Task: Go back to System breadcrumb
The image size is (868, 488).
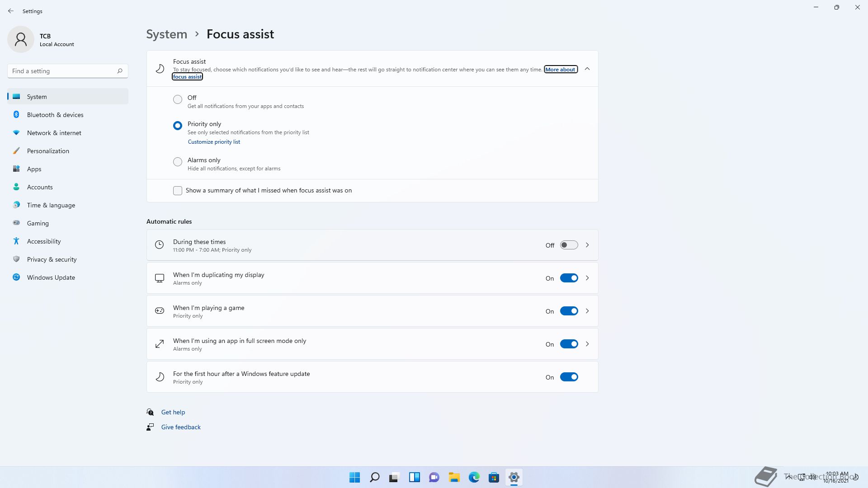Action: (x=166, y=34)
